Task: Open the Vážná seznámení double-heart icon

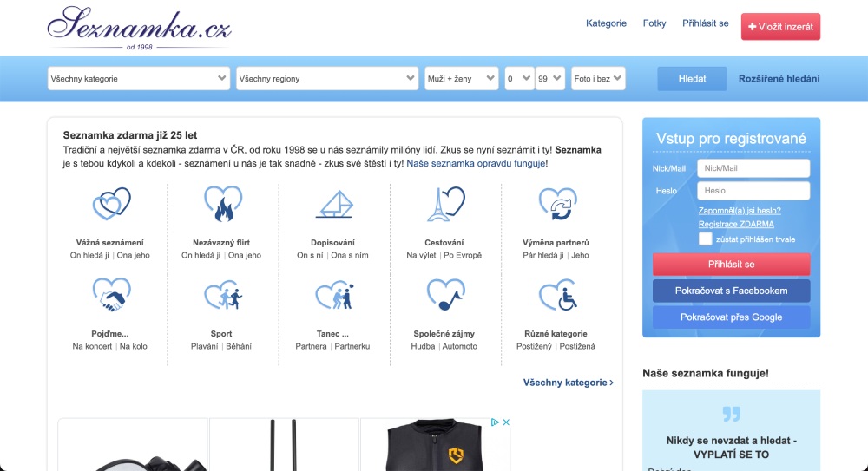Action: tap(111, 204)
